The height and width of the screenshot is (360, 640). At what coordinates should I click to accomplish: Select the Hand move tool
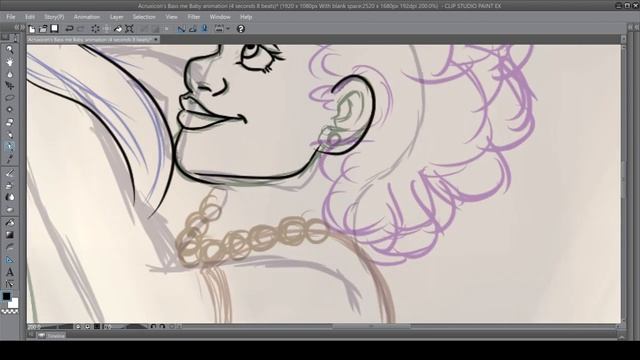10,62
